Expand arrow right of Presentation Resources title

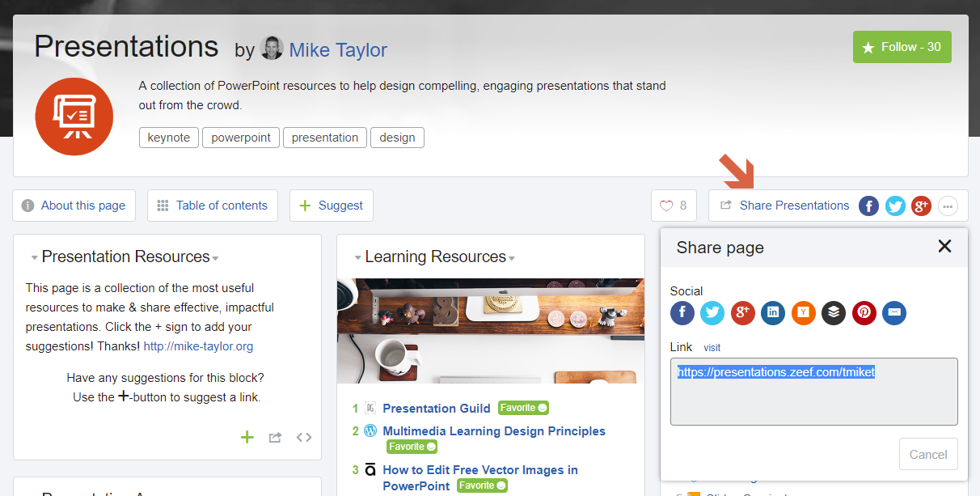[216, 259]
